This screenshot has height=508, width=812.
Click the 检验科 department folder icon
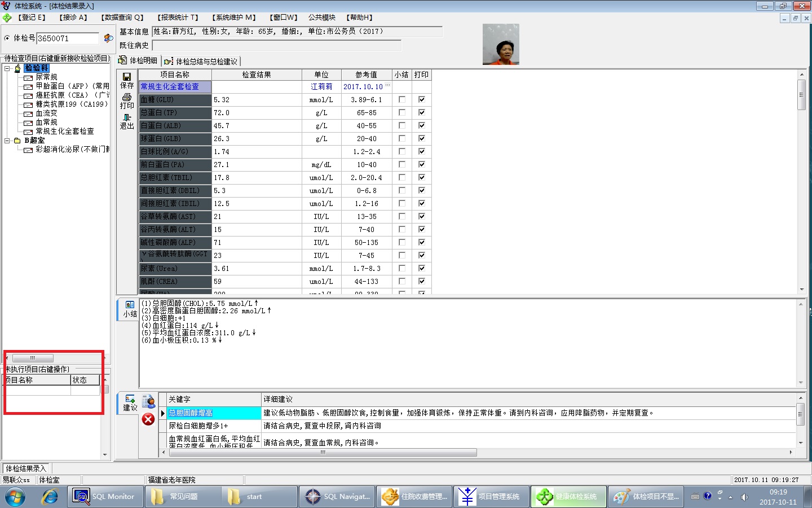point(17,68)
